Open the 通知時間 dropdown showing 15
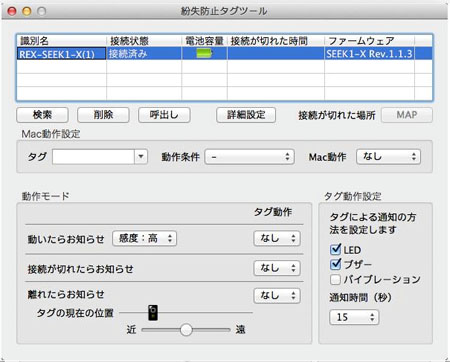The height and width of the screenshot is (362, 450). coord(354,317)
